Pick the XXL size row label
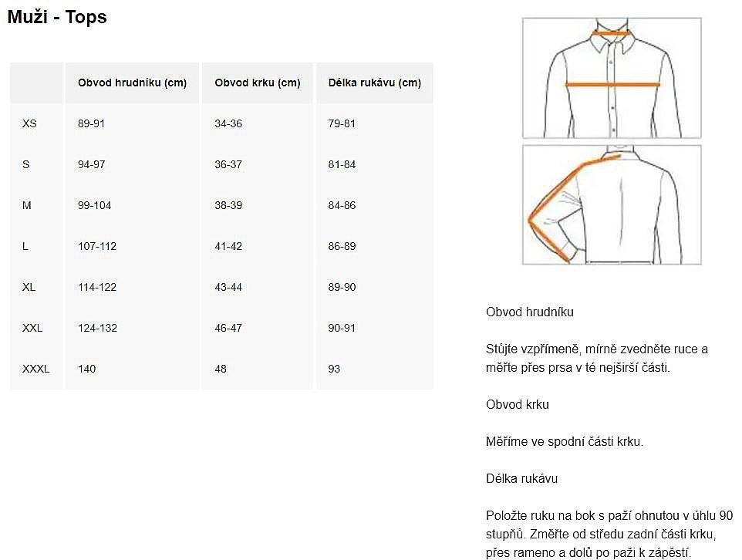The image size is (742, 560). pos(32,328)
